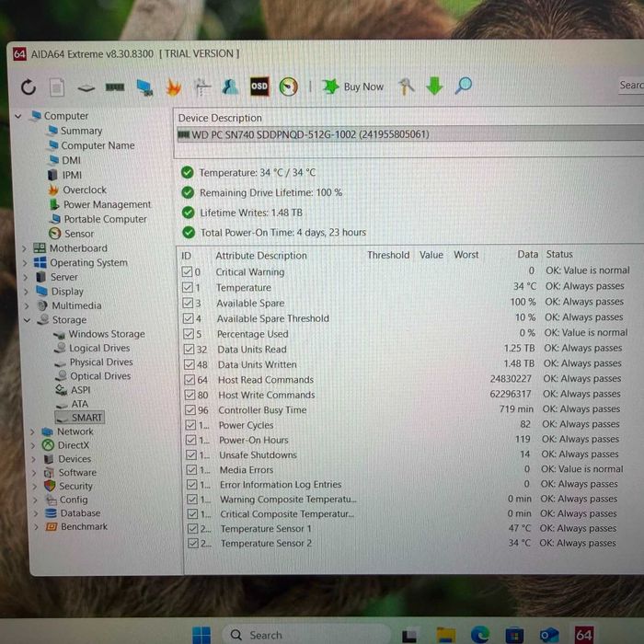Open Power Management page
The image size is (644, 644).
coord(108,204)
